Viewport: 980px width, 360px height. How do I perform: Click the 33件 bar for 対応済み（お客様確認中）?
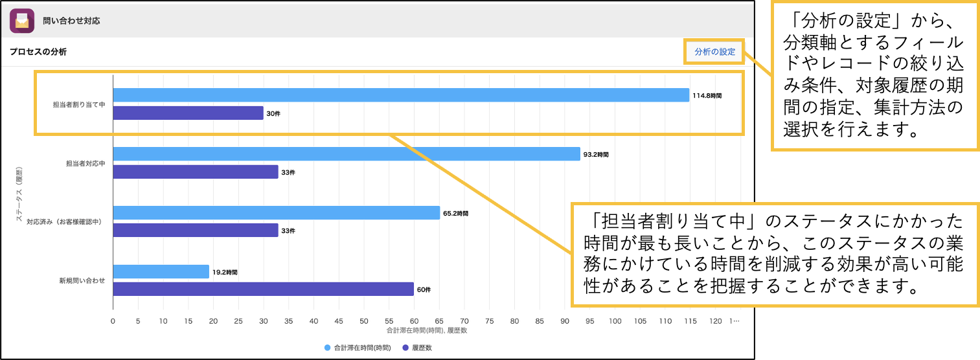click(x=196, y=231)
